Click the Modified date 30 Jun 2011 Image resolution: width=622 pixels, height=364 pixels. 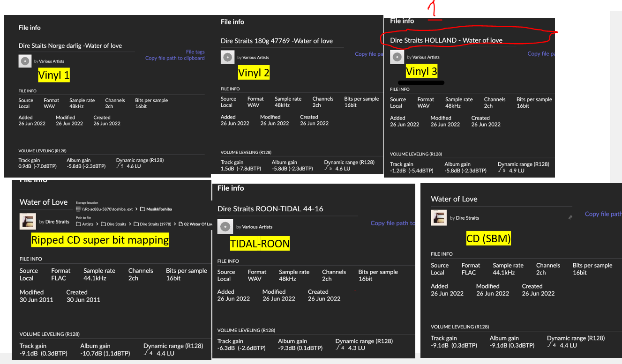tap(37, 299)
